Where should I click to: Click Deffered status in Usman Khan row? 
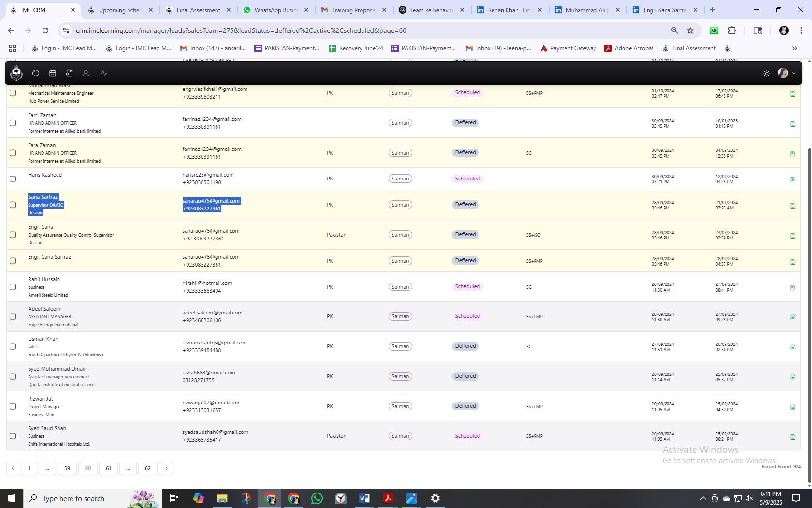coord(465,346)
